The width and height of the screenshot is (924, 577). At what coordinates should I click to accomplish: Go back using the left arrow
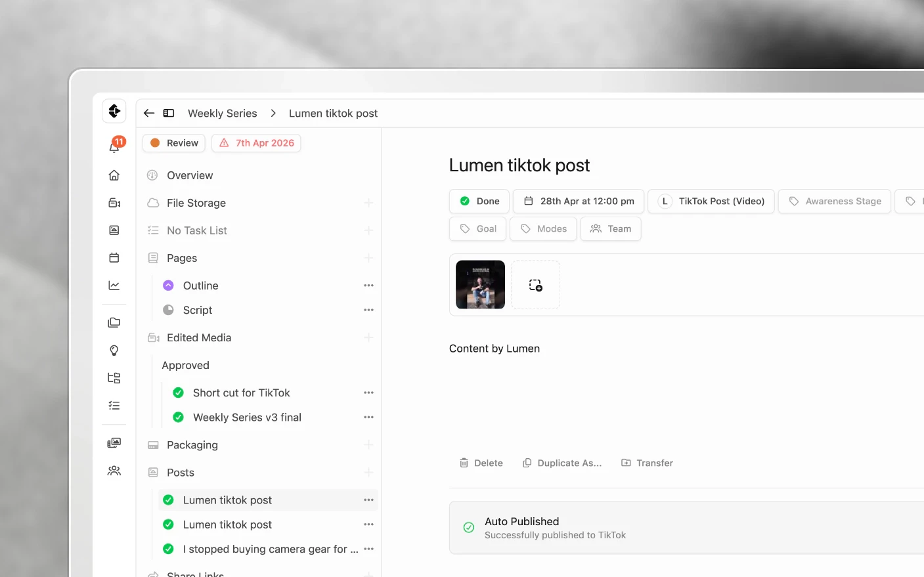tap(149, 113)
